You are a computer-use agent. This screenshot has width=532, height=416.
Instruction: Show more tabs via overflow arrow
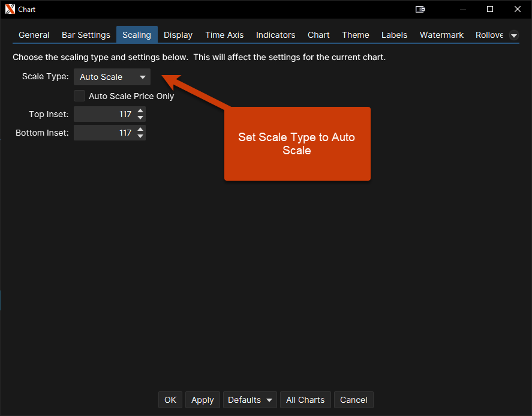pos(513,35)
